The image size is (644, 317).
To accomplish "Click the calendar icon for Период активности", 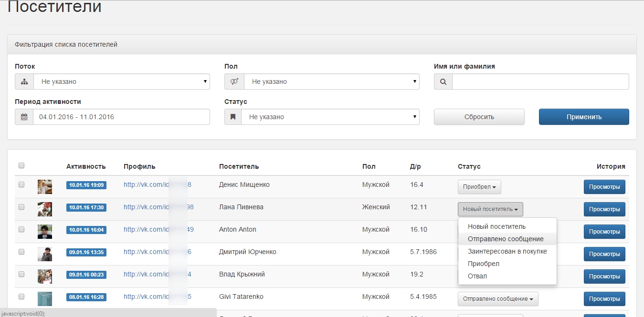I will coord(24,117).
